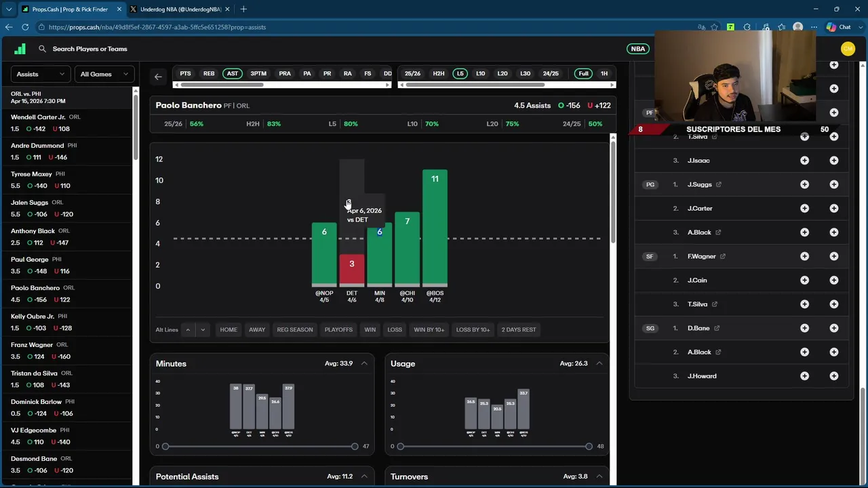Screen dimensions: 868x488
Task: Open the NBA league selector button
Action: 638,49
